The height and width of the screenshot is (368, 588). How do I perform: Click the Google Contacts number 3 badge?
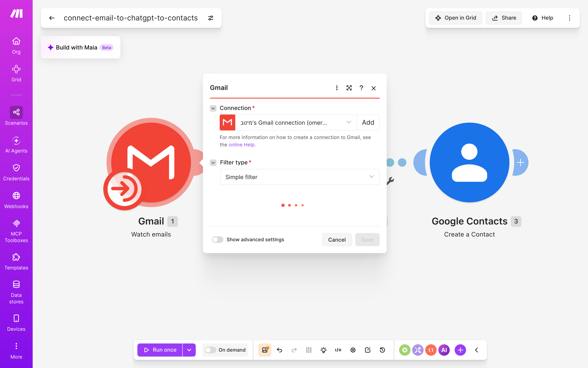[x=516, y=221]
